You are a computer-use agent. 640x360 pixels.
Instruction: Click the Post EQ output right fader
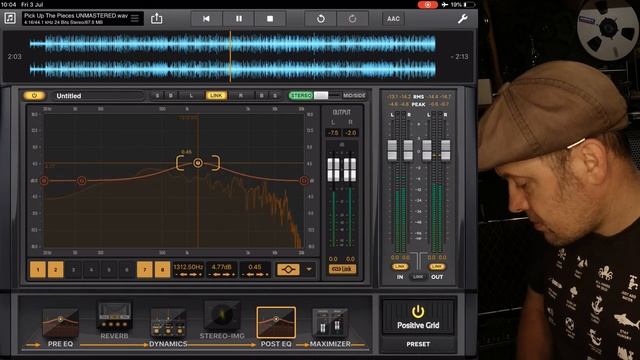(x=350, y=170)
